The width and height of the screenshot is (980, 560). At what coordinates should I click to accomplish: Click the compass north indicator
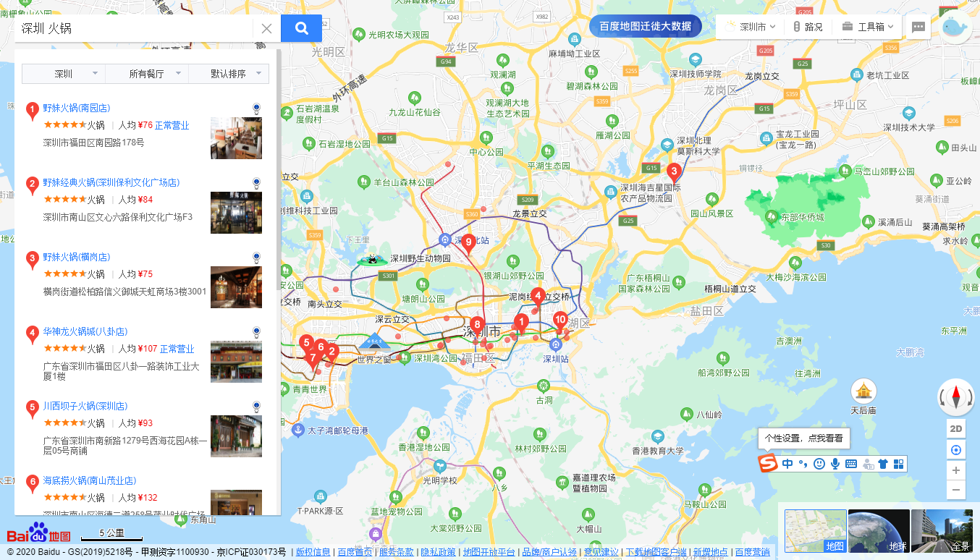tap(956, 397)
